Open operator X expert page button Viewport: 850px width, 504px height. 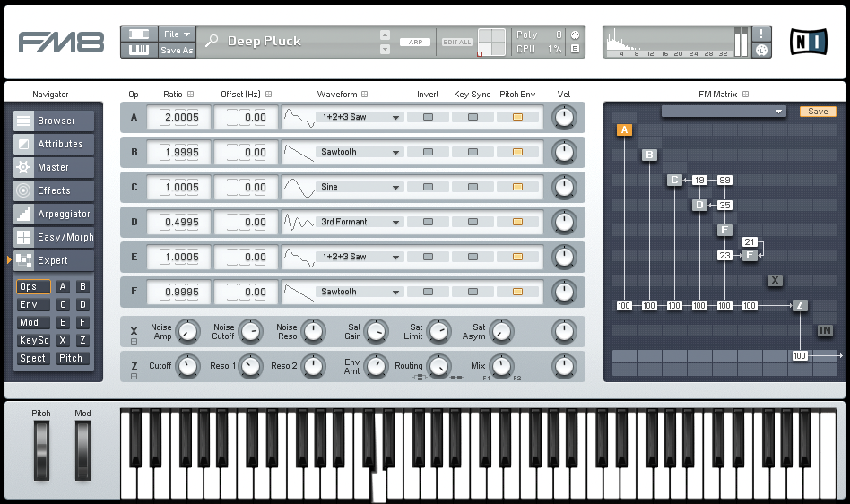click(x=63, y=340)
